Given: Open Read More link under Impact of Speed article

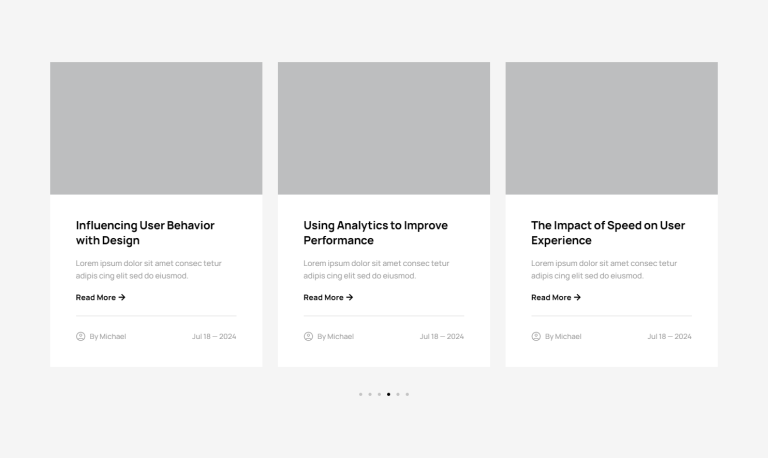Looking at the screenshot, I should click(556, 297).
